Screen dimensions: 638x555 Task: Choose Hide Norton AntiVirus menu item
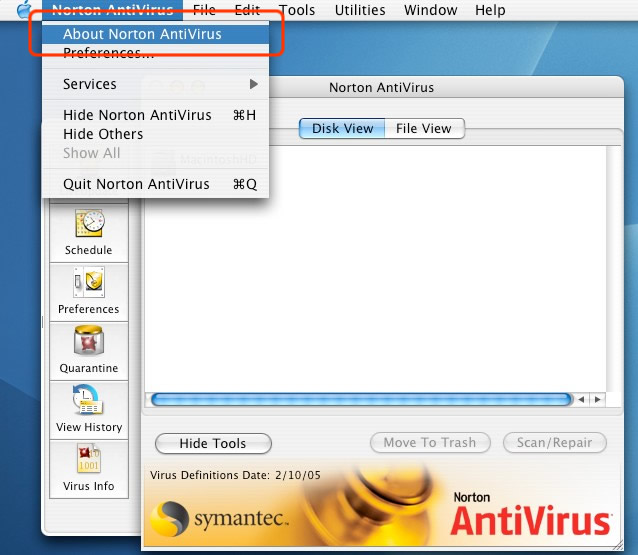pos(155,115)
